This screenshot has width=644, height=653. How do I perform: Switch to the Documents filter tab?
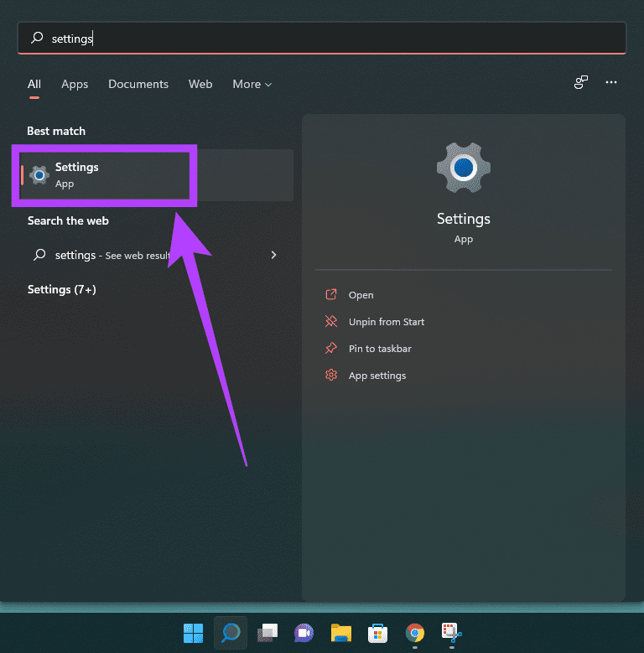[138, 84]
